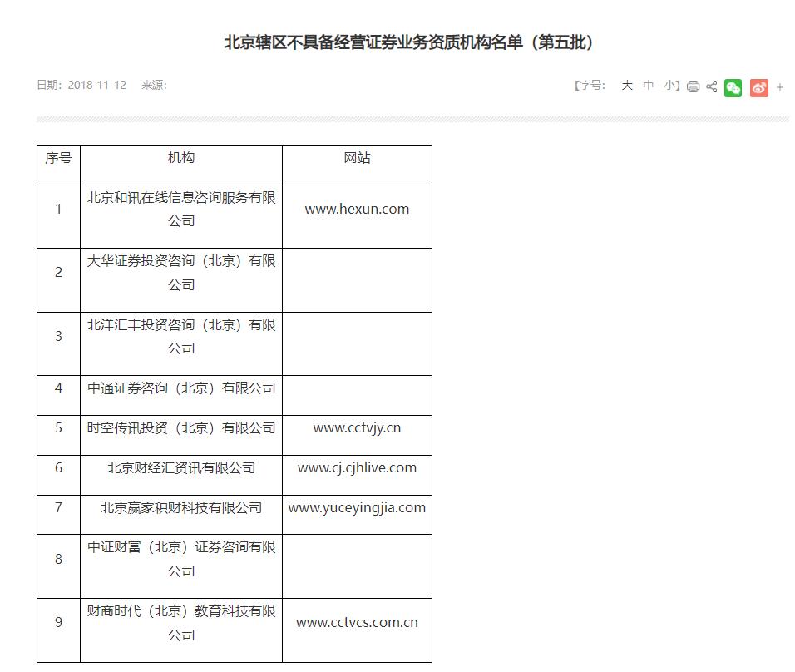The image size is (795, 672).
Task: Open the link www.yuceyingjia.com
Action: [357, 507]
